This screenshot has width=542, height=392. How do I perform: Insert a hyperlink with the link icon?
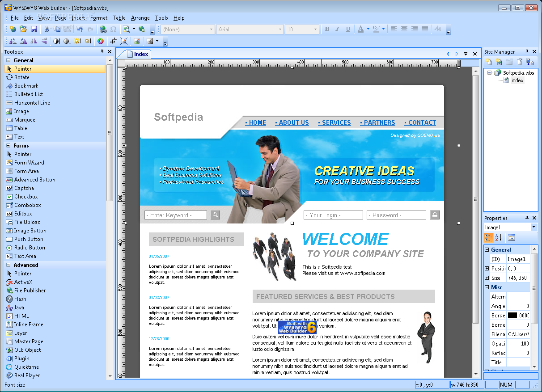tap(103, 29)
